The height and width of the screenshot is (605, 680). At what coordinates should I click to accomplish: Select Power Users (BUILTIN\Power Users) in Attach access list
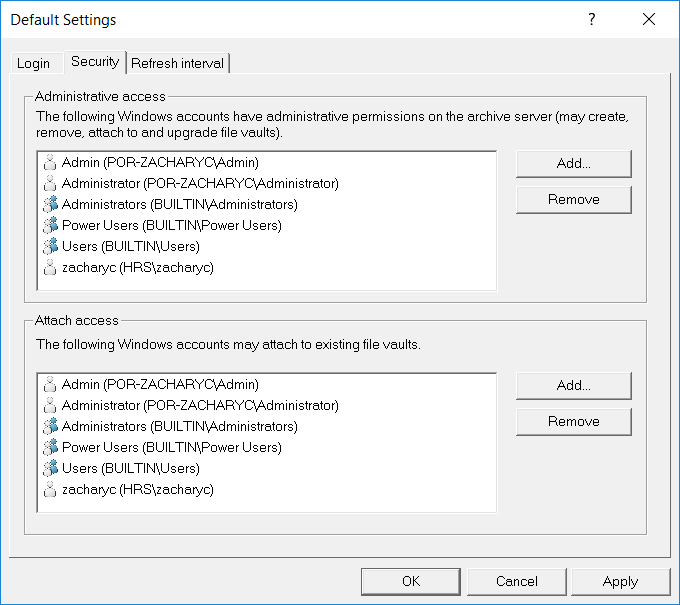click(172, 447)
